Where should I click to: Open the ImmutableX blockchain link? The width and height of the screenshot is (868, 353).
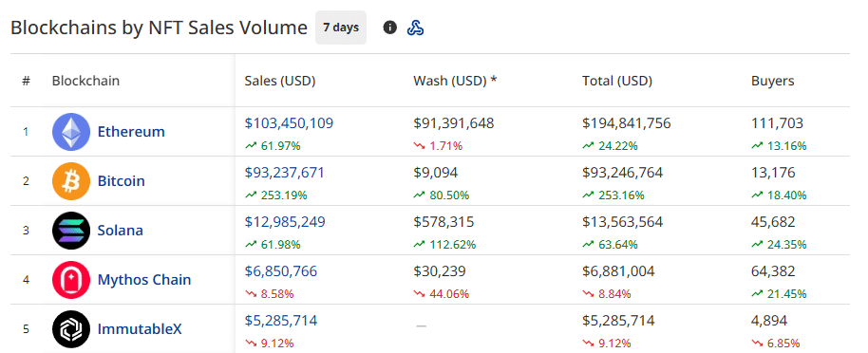[140, 328]
